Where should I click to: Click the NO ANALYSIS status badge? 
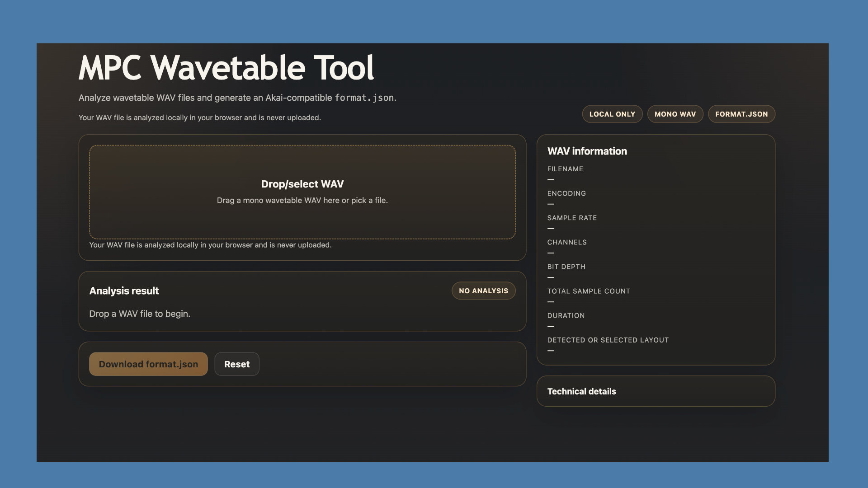click(483, 291)
